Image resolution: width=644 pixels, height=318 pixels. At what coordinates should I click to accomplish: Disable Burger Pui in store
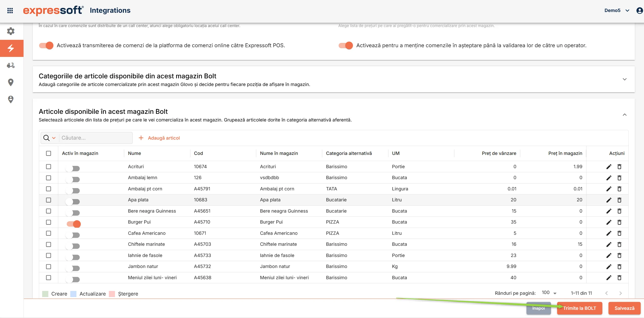click(74, 224)
